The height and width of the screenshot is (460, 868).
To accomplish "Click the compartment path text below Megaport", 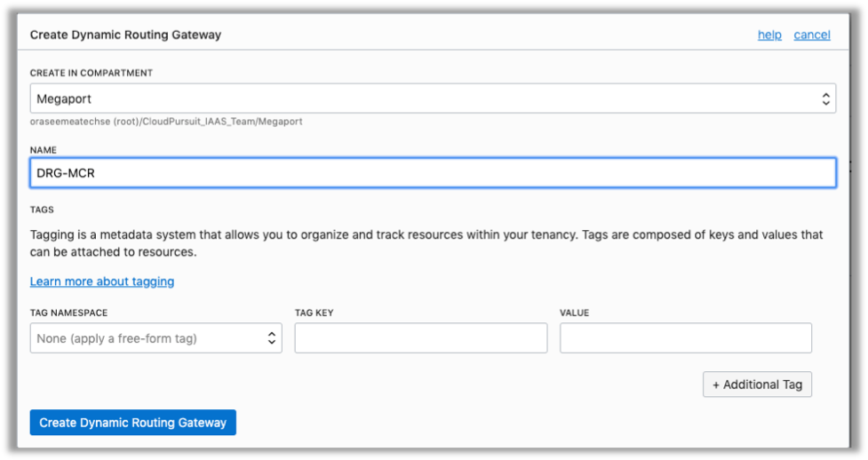I will (166, 121).
